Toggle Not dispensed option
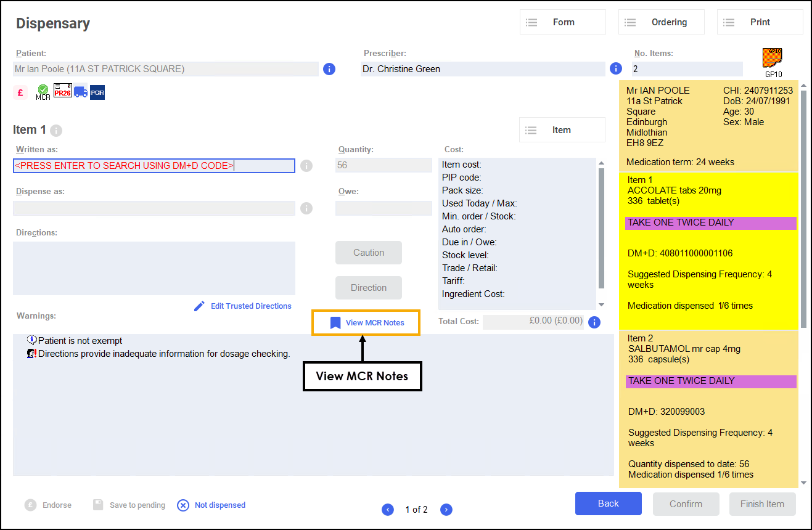812x530 pixels. pyautogui.click(x=211, y=505)
